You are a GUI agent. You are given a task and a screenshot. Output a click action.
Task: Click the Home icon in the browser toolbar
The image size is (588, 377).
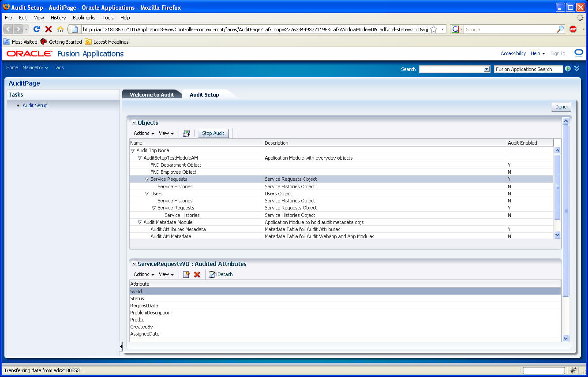point(60,29)
